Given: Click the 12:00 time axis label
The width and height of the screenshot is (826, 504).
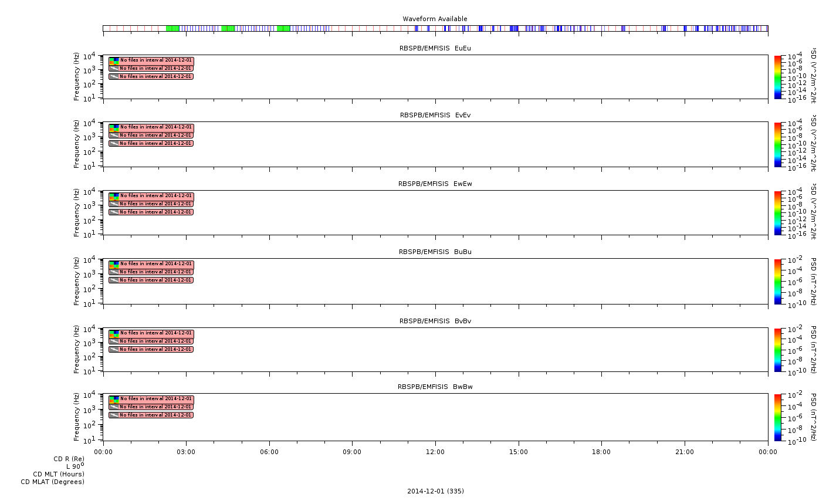Looking at the screenshot, I should pos(435,452).
